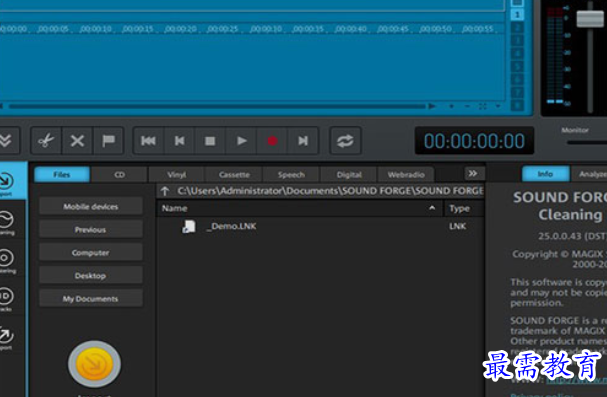Viewport: 607px width, 397px height.
Task: Switch to the Webradio tab
Action: pos(406,175)
